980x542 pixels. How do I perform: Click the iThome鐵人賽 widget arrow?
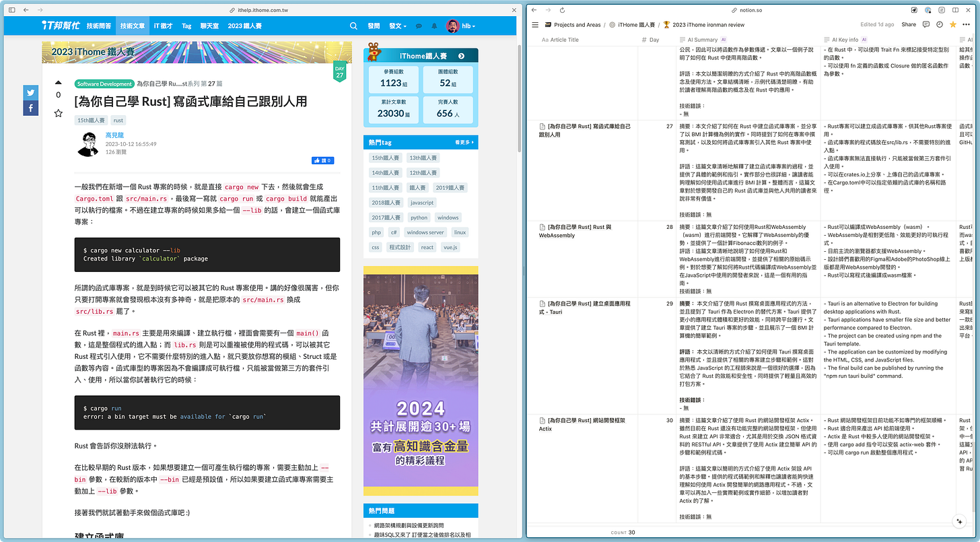461,56
